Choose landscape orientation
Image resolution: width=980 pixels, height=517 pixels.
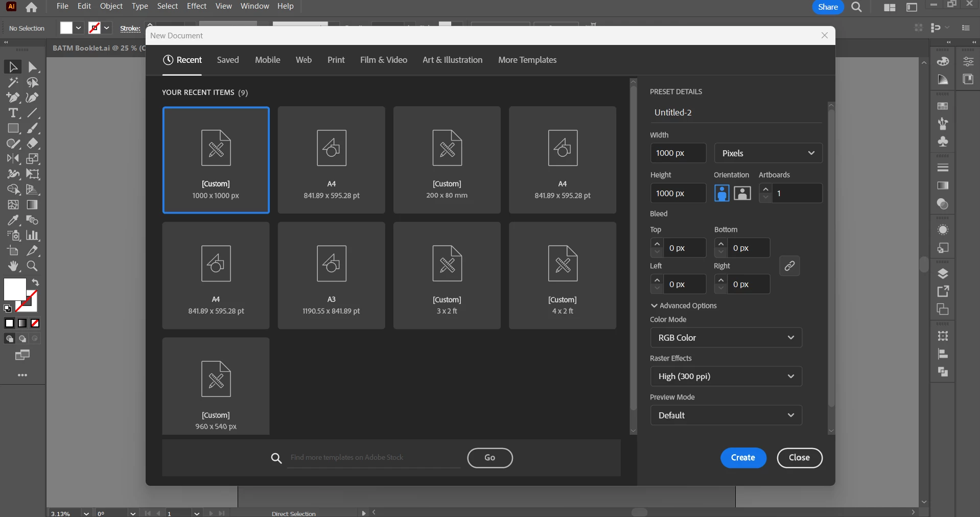[x=742, y=193]
